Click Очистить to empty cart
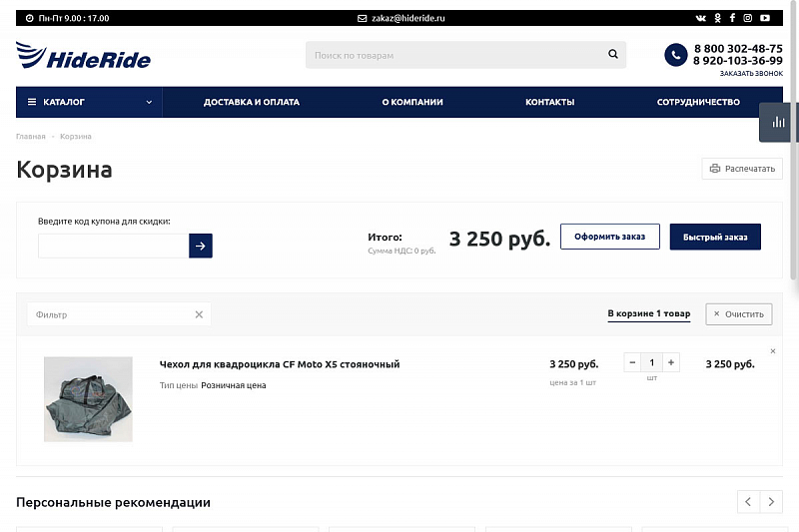 [739, 314]
